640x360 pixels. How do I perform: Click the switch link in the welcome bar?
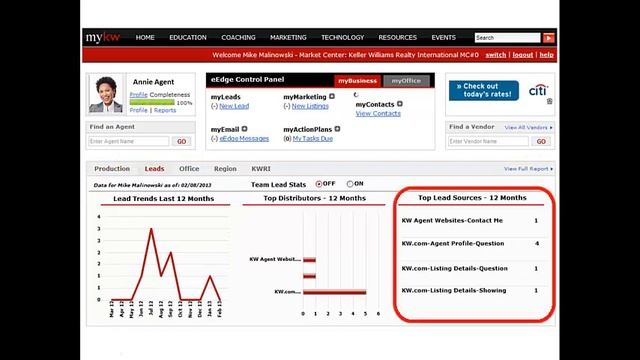496,55
